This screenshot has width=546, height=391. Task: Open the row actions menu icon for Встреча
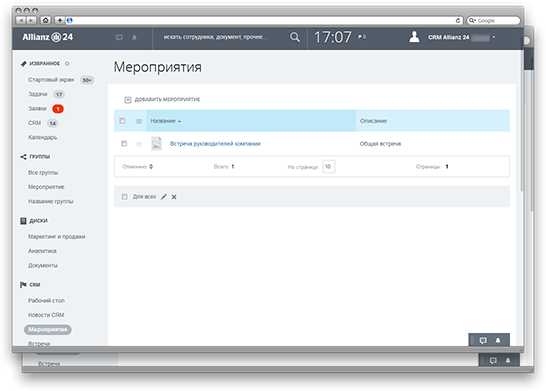[x=139, y=144]
